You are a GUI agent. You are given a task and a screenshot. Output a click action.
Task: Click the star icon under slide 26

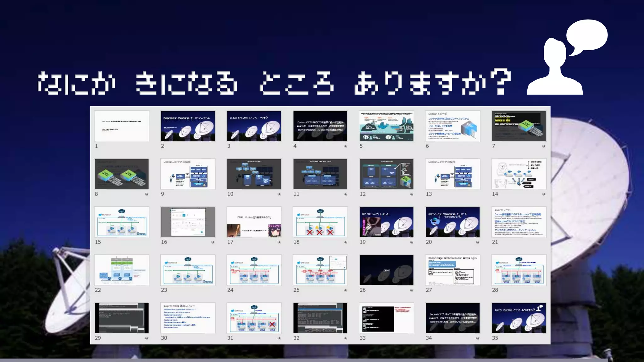point(412,290)
